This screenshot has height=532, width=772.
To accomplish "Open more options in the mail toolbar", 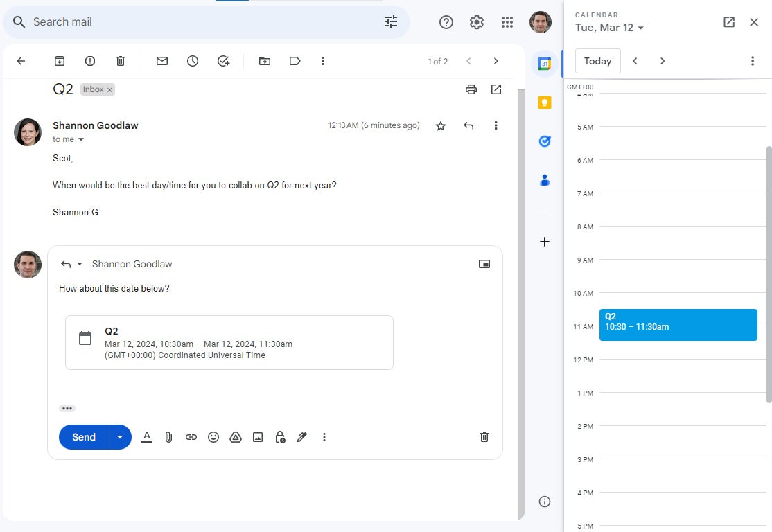I will tap(323, 61).
